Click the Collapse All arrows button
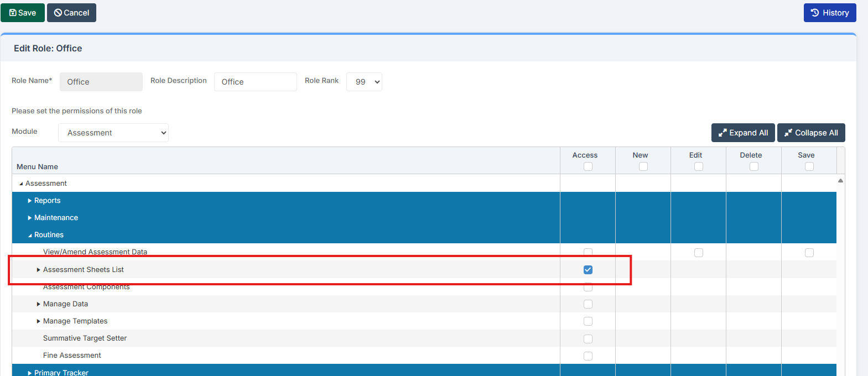Screen dimensions: 868x376 click(x=810, y=133)
